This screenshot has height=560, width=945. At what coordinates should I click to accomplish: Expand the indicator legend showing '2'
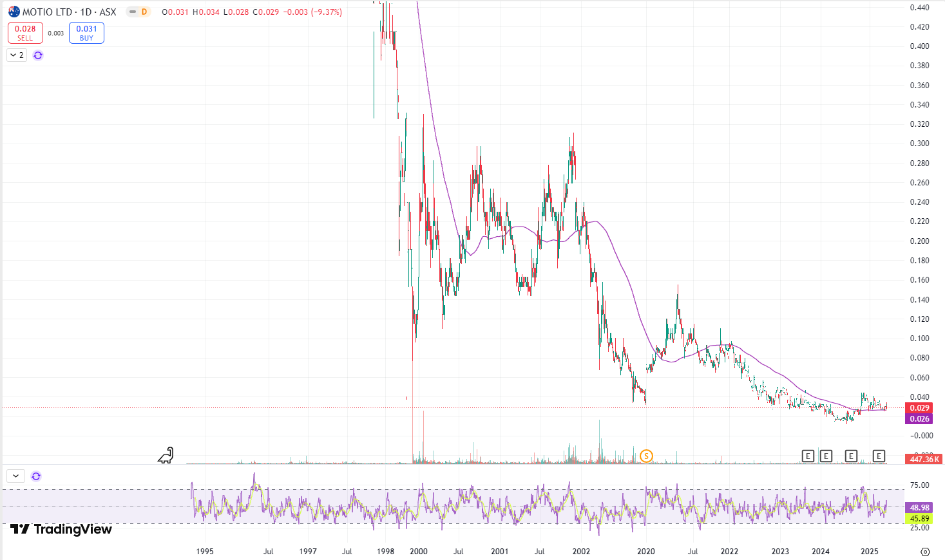[17, 55]
